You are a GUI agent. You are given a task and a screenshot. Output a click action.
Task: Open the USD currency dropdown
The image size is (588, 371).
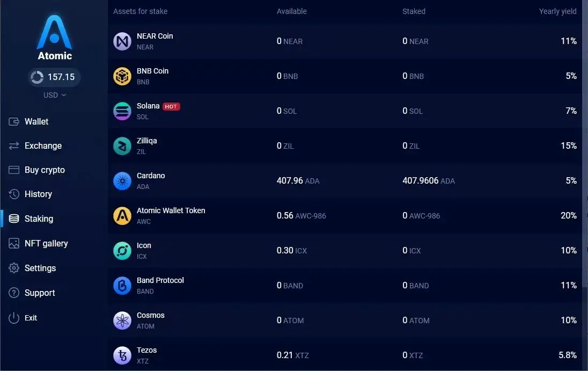click(54, 95)
